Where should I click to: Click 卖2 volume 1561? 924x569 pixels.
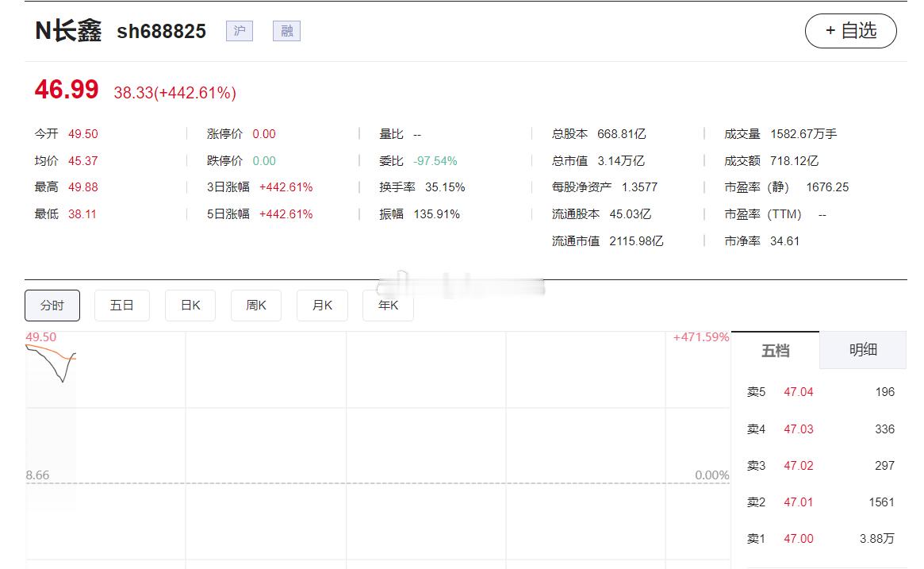882,502
